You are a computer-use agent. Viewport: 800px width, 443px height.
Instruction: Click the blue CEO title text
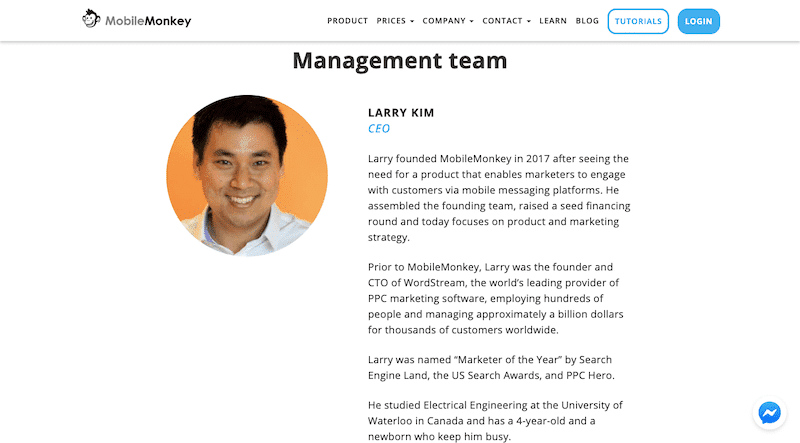pos(379,129)
